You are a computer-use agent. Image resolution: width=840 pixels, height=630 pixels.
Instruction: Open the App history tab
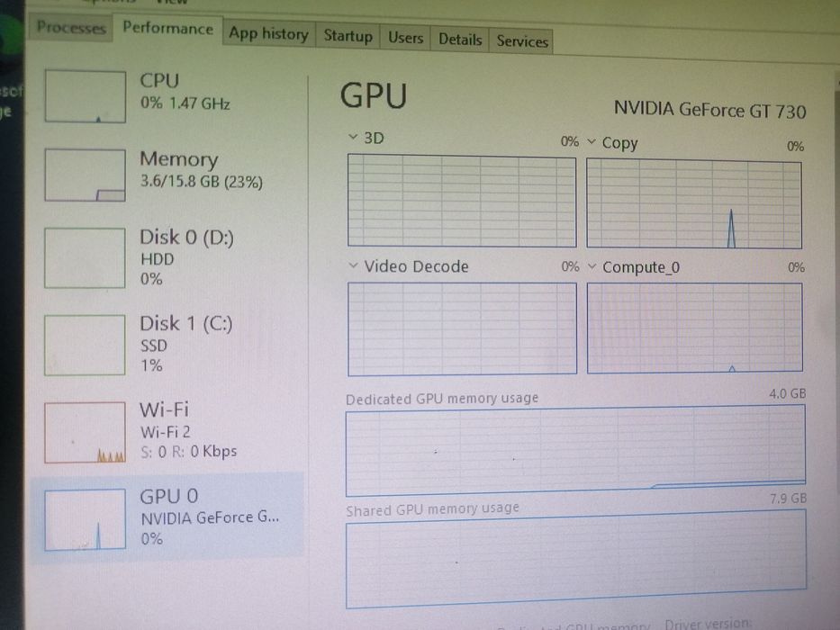point(269,34)
